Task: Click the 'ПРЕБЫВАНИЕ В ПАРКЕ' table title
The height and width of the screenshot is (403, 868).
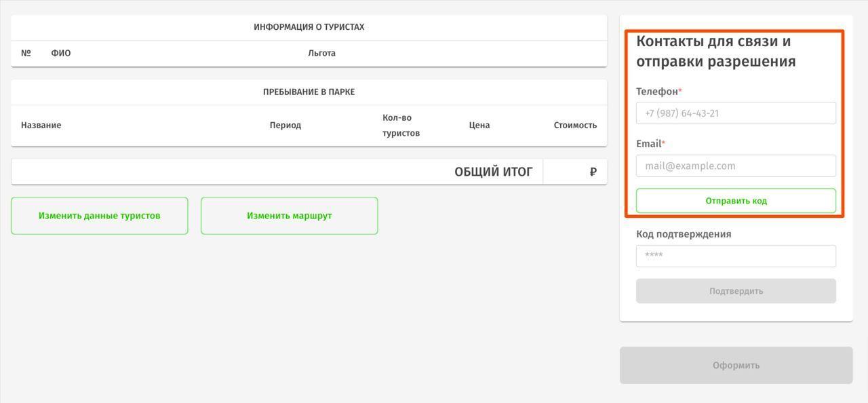Action: tap(309, 92)
